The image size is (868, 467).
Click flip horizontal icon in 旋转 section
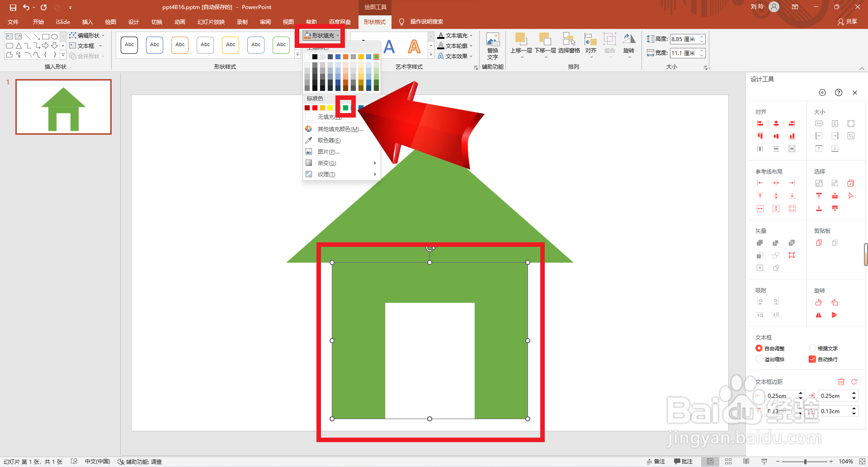(x=819, y=315)
